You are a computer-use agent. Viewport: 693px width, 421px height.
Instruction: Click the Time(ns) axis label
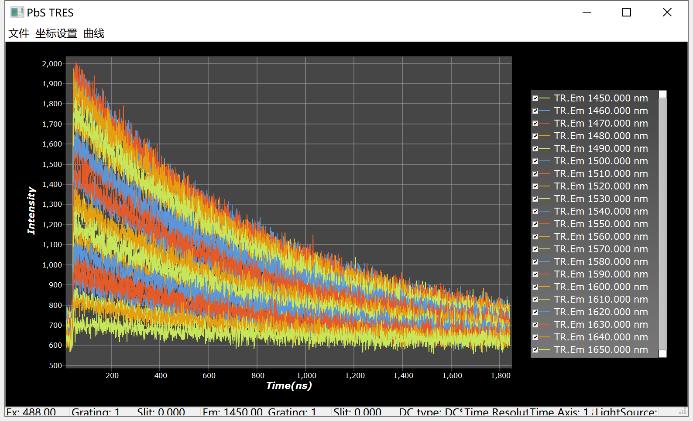pos(291,385)
